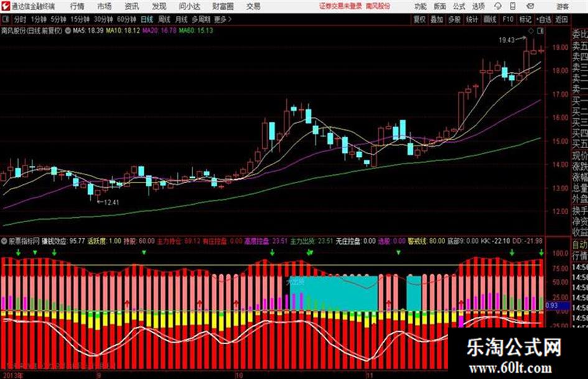This screenshot has height=379, width=588.
Task: Open the 行情 menu
Action: (77, 6)
